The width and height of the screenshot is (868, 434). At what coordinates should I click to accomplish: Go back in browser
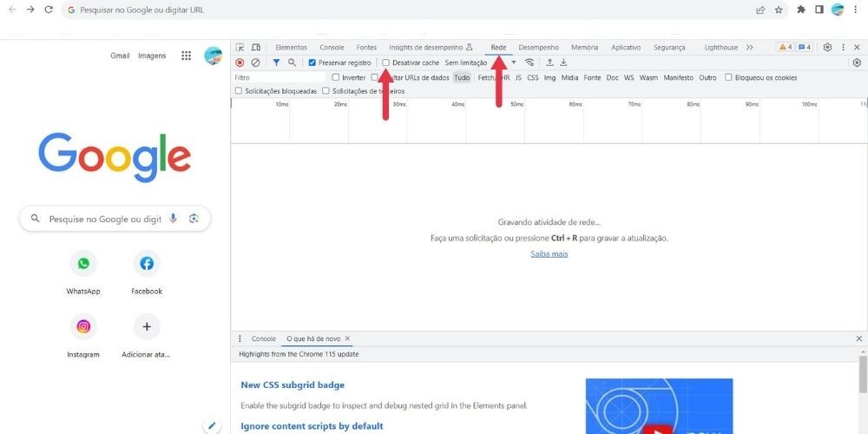click(x=13, y=10)
